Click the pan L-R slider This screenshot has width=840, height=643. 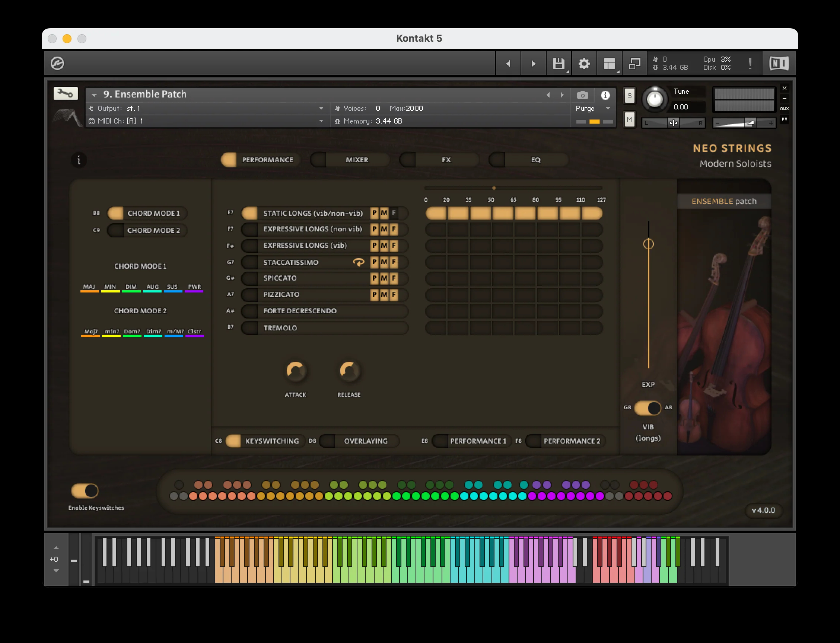[x=673, y=123]
